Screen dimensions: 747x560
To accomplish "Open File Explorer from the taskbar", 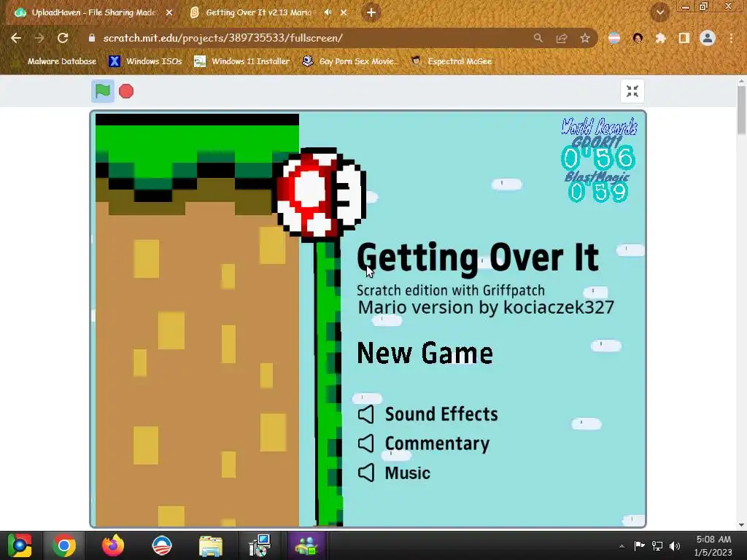I will tap(211, 545).
